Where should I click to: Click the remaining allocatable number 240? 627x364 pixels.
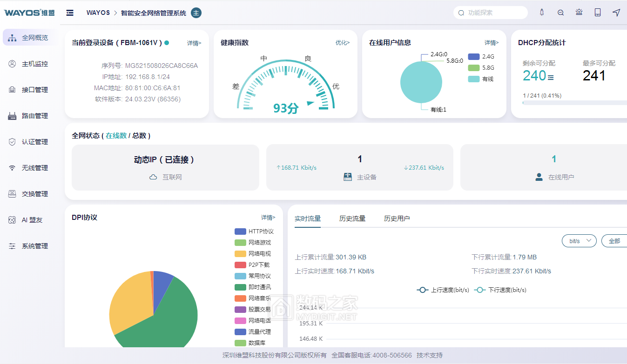[x=534, y=76]
